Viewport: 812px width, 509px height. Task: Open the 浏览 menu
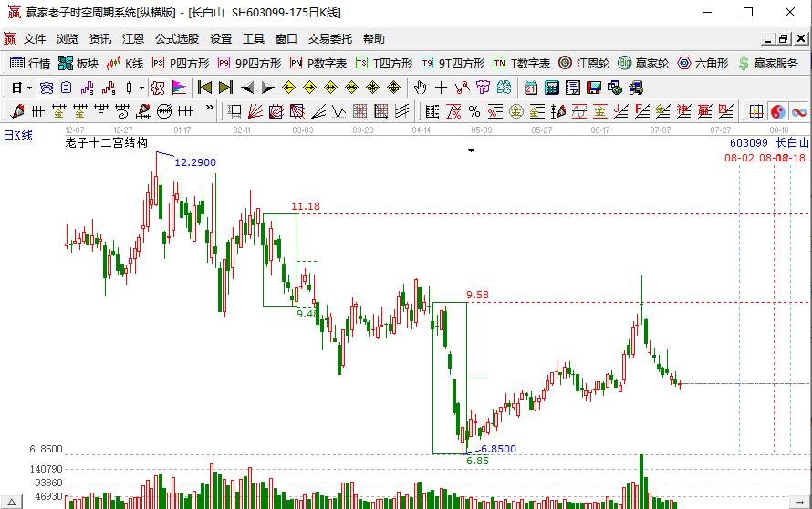tap(68, 39)
